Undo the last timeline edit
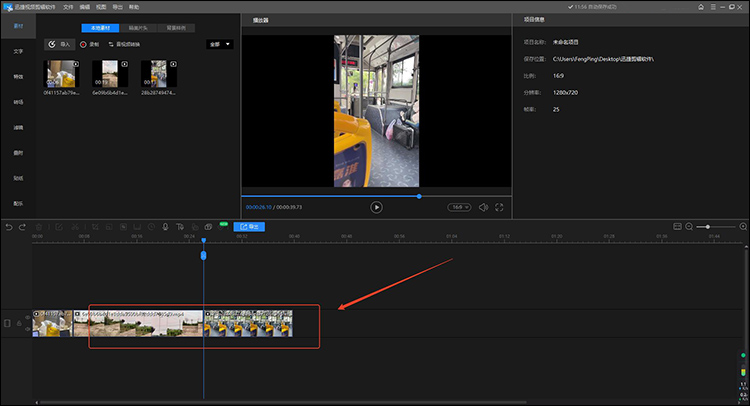 pos(9,227)
